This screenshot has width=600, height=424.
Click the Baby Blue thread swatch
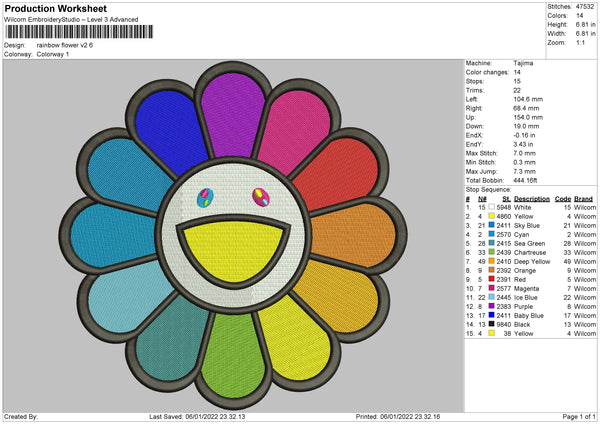(x=491, y=315)
